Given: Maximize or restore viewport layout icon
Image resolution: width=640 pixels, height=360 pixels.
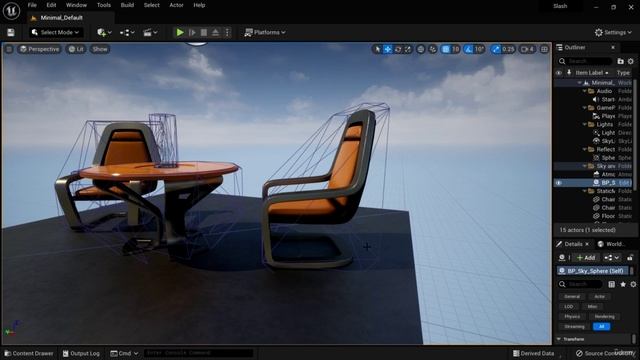Looking at the screenshot, I should (x=544, y=49).
